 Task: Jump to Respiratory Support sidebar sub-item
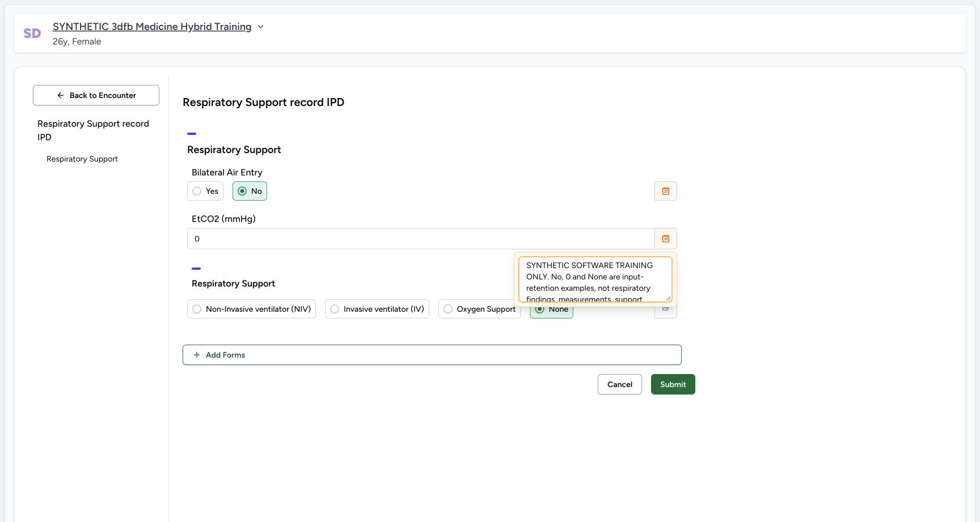[x=82, y=159]
